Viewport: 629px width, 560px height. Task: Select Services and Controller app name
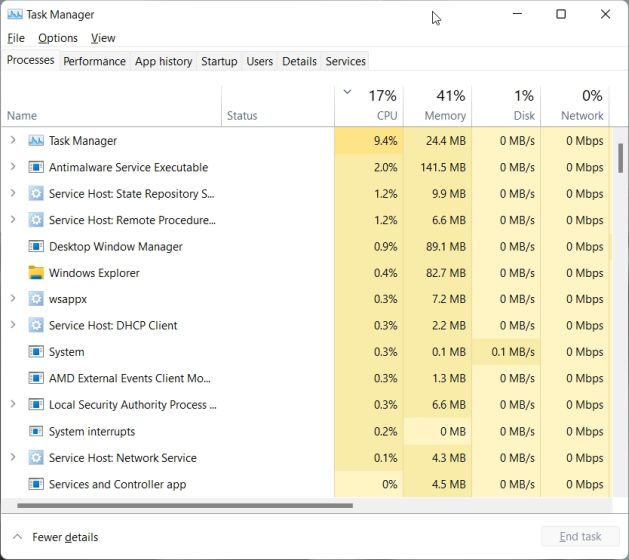[118, 485]
